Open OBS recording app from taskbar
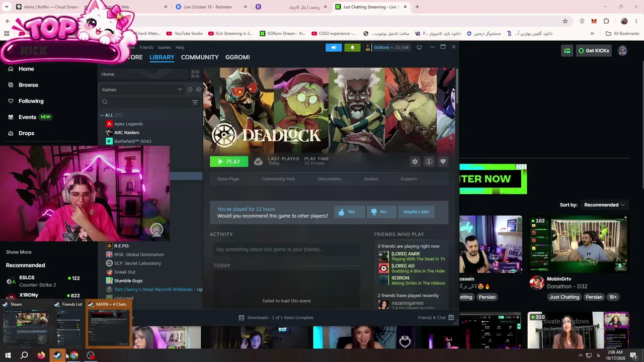Screen dimensions: 644x362 click(91, 355)
